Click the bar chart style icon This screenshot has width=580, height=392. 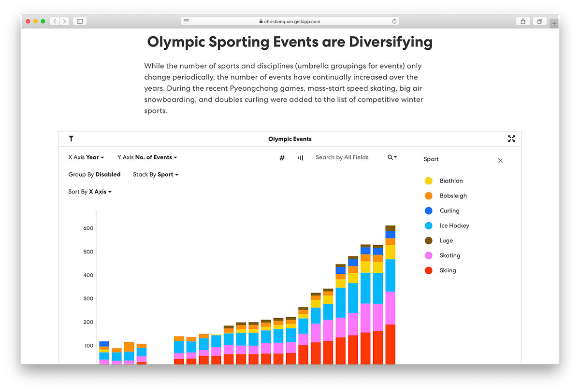point(301,157)
